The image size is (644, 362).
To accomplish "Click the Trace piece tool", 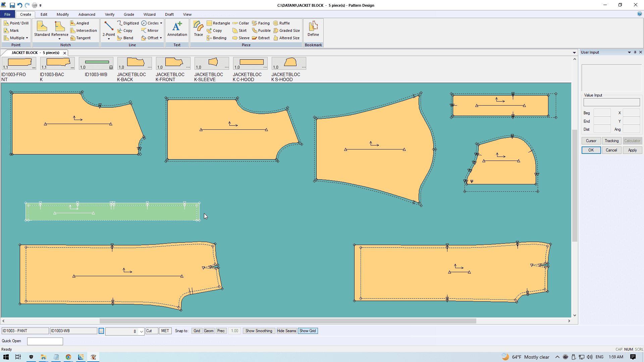I will tap(198, 29).
